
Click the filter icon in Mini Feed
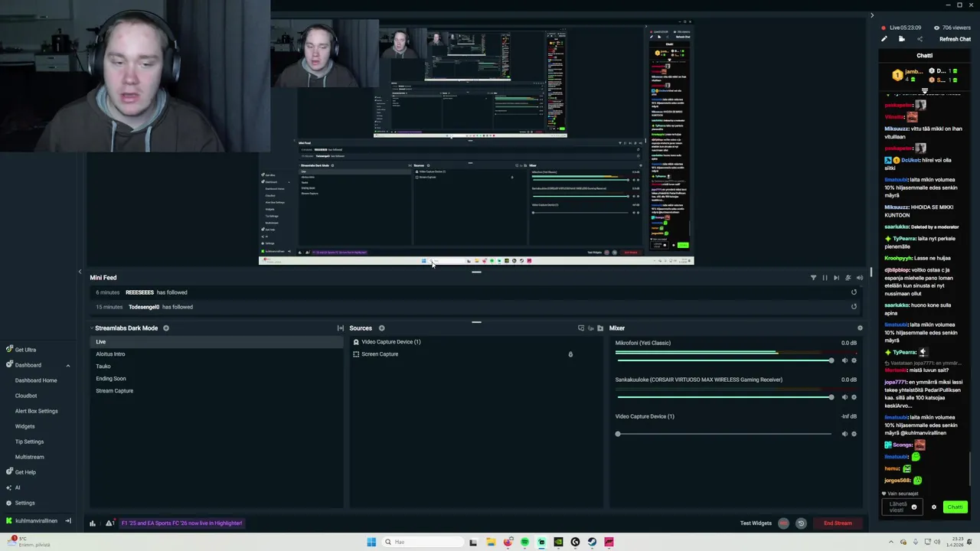pos(813,278)
